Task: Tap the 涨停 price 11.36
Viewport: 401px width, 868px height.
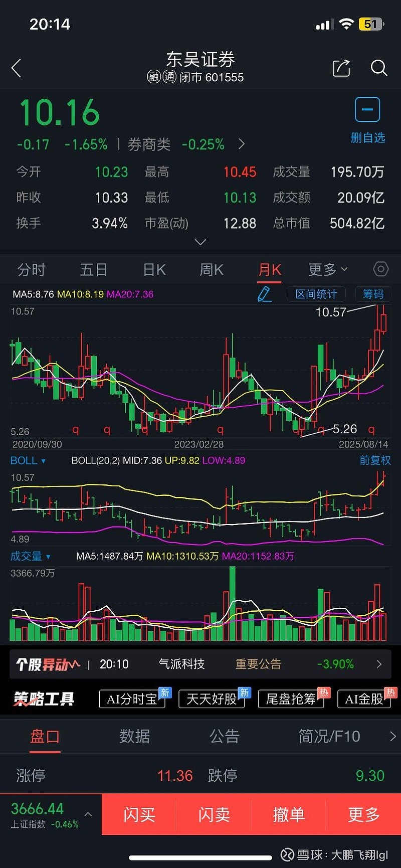Action: (x=175, y=776)
